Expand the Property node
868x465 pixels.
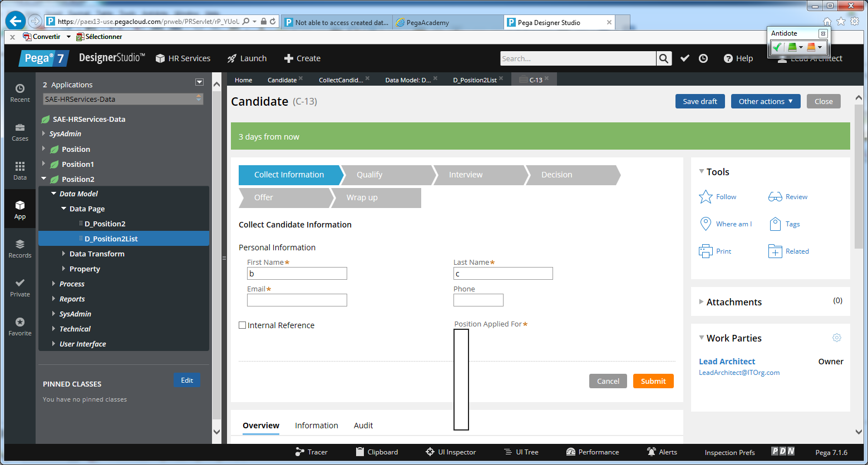pos(63,269)
